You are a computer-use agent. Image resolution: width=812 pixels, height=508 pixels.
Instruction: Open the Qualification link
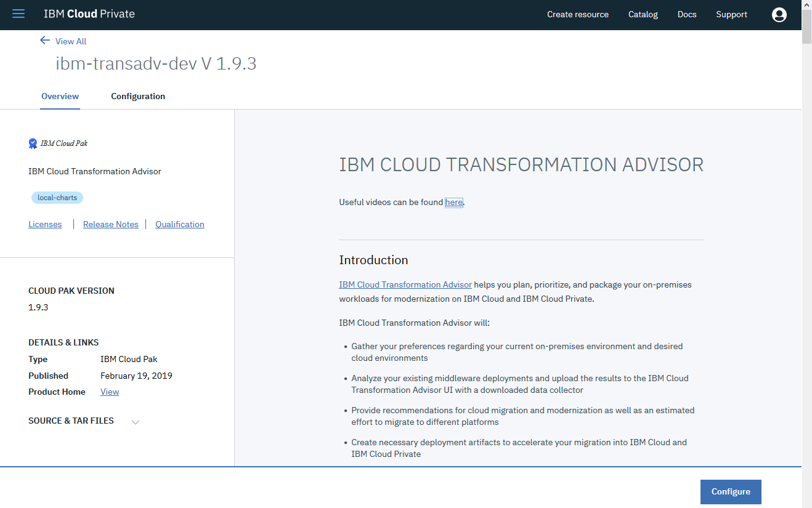click(x=179, y=224)
